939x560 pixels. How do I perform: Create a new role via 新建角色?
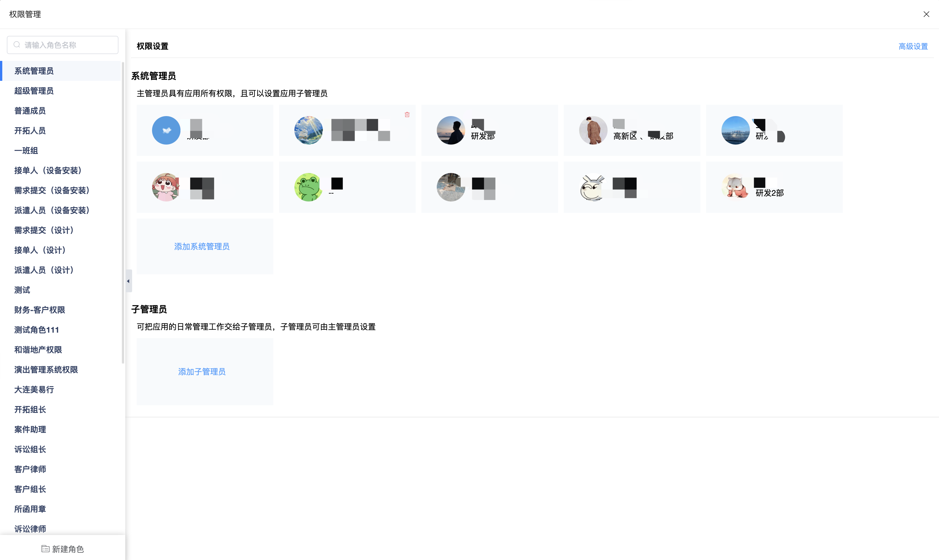63,549
